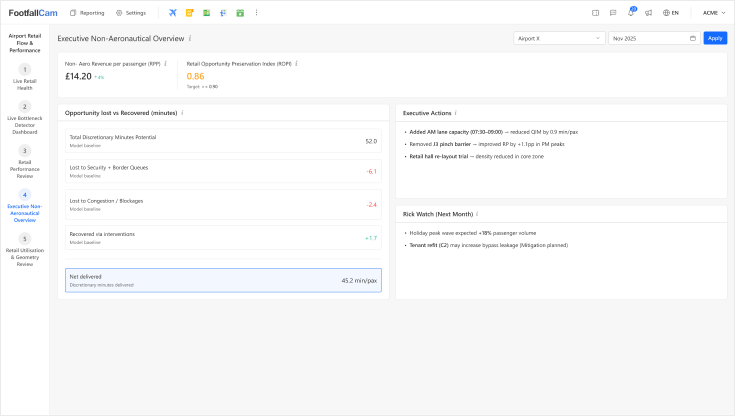The height and width of the screenshot is (416, 735).
Task: Click the FootfallCam logo
Action: (33, 13)
